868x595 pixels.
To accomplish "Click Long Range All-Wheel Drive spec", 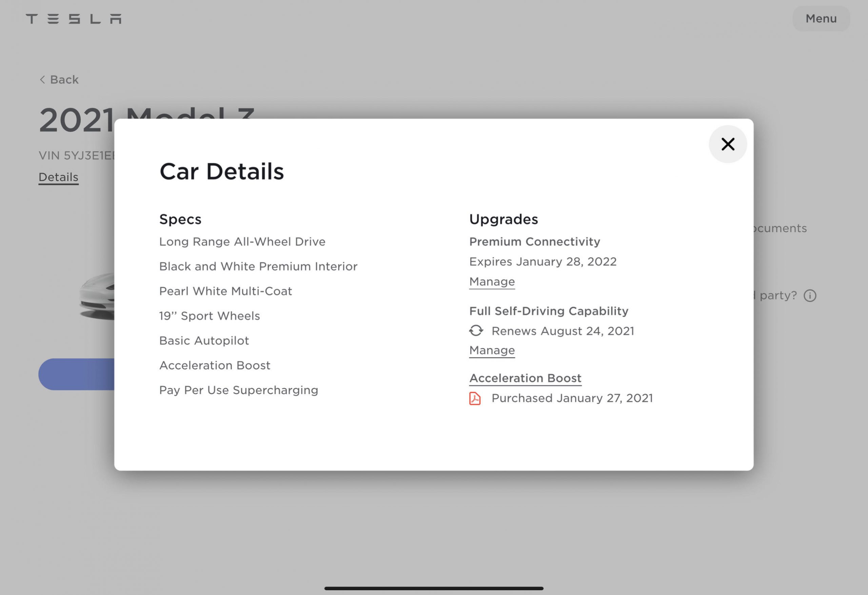I will tap(242, 242).
